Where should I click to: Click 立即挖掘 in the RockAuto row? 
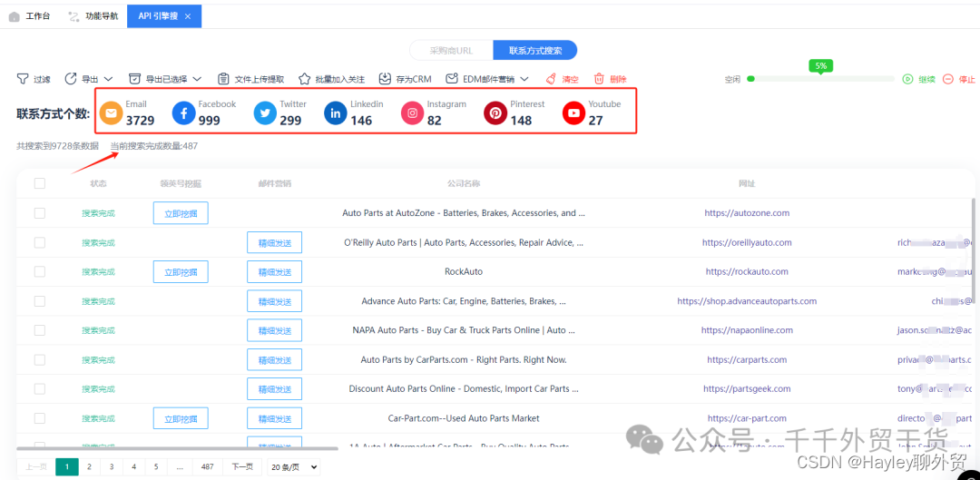(x=181, y=272)
